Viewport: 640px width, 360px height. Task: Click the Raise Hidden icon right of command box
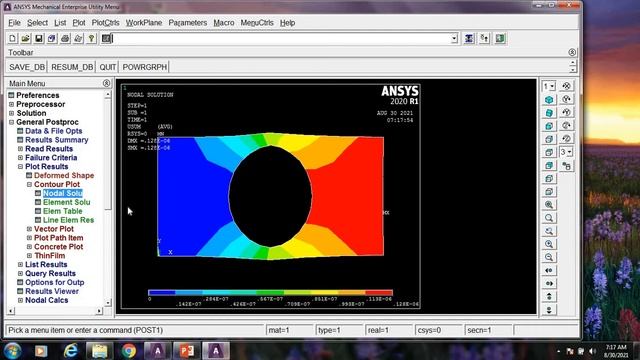click(x=469, y=38)
